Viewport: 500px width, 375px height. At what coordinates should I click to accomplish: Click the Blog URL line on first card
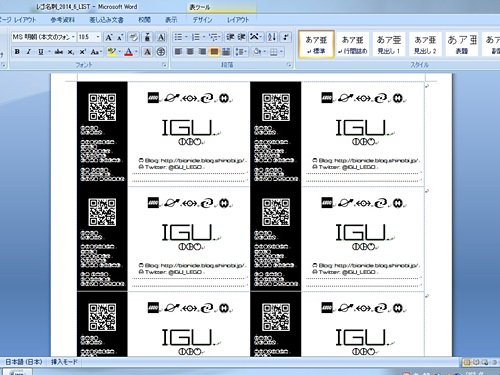[x=192, y=160]
